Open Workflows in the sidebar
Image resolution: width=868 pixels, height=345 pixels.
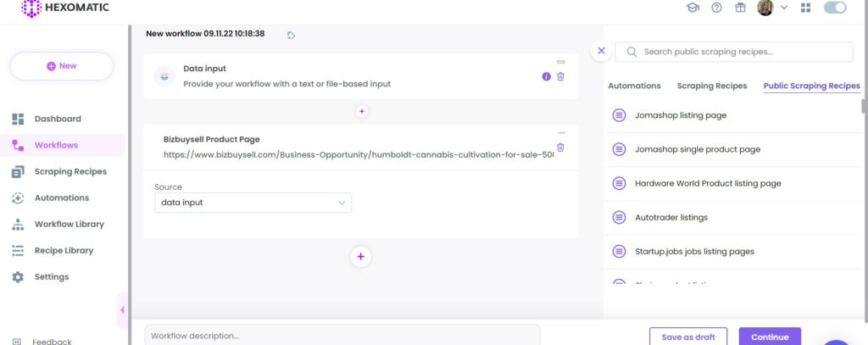click(56, 145)
